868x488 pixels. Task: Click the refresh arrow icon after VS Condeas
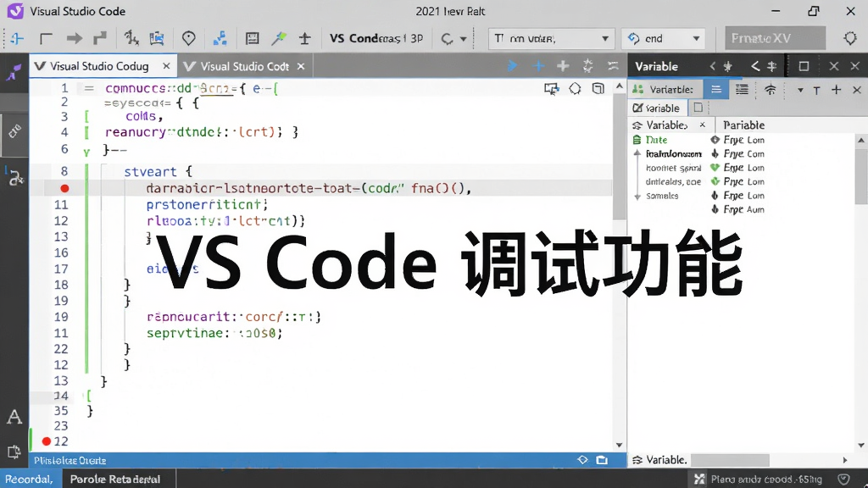tap(447, 39)
